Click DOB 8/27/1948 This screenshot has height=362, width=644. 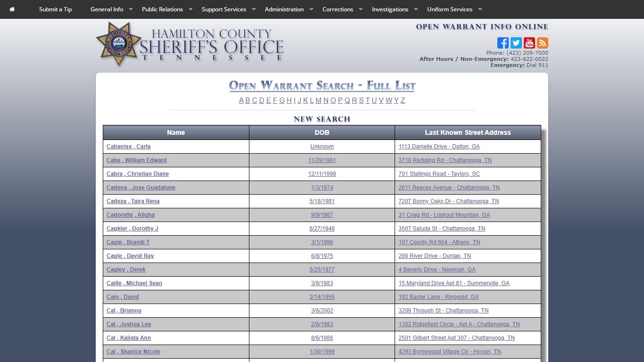click(x=322, y=229)
